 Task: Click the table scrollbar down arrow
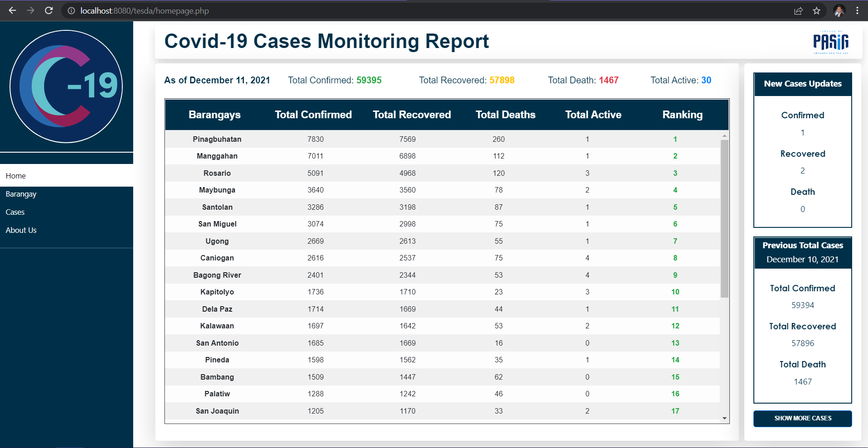point(724,418)
